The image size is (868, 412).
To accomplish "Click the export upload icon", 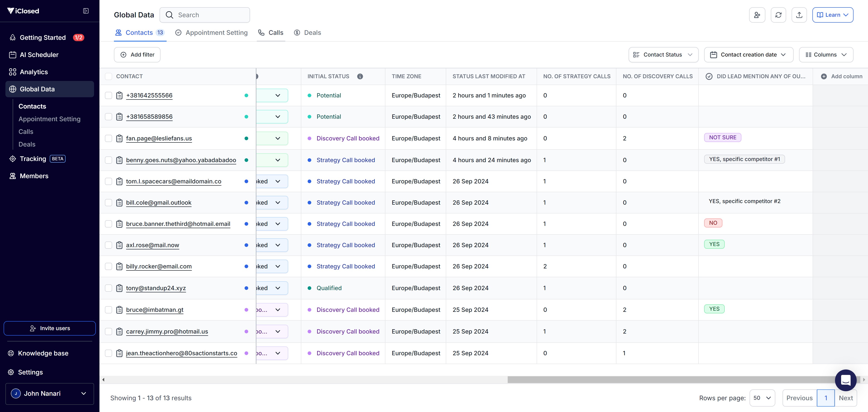I will pos(799,15).
